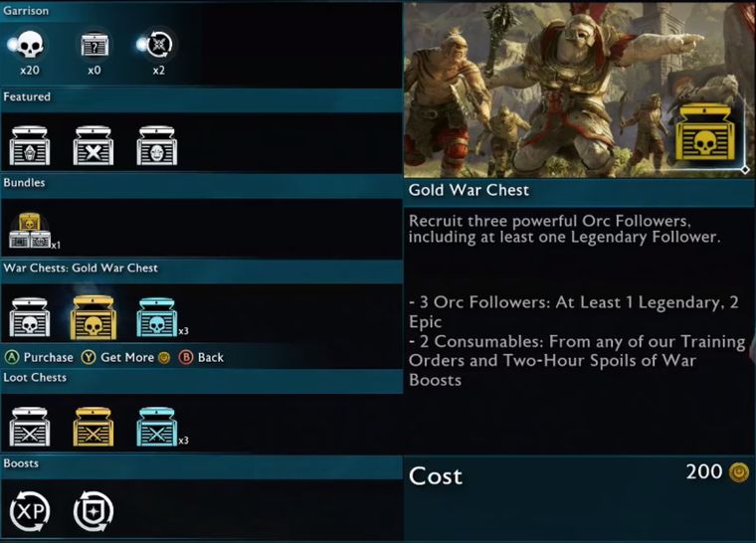Click the Get More gold prompt

pos(126,357)
